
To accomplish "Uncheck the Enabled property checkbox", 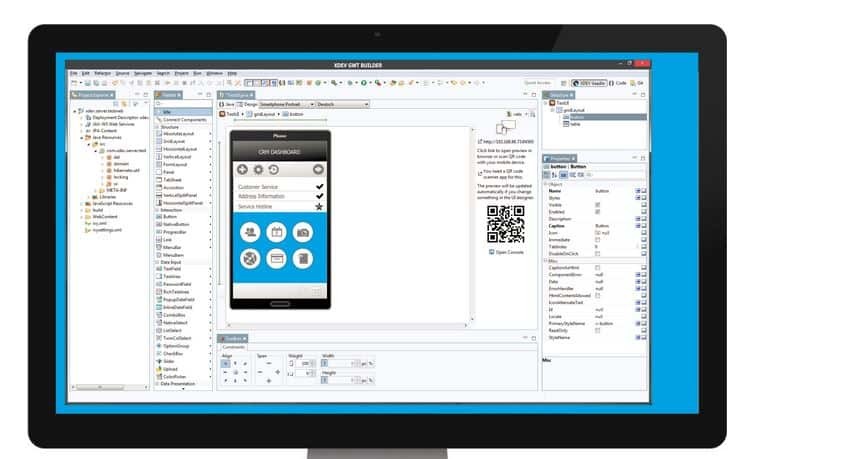I will 598,211.
